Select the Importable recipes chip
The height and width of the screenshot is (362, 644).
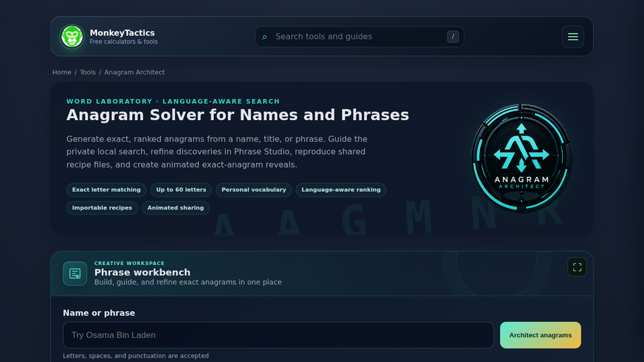(x=102, y=208)
